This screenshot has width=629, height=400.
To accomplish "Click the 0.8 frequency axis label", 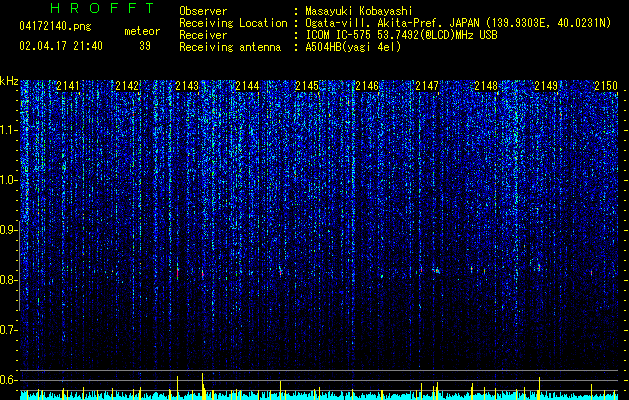I will click(x=9, y=280).
